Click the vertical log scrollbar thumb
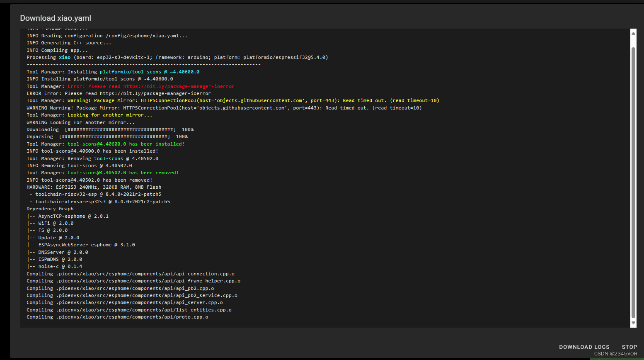 (633, 182)
